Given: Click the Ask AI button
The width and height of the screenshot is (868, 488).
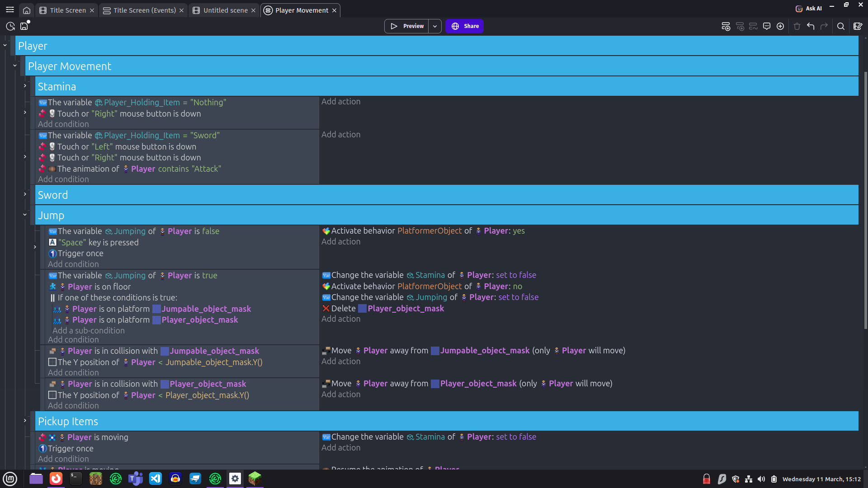Looking at the screenshot, I should pyautogui.click(x=809, y=9).
